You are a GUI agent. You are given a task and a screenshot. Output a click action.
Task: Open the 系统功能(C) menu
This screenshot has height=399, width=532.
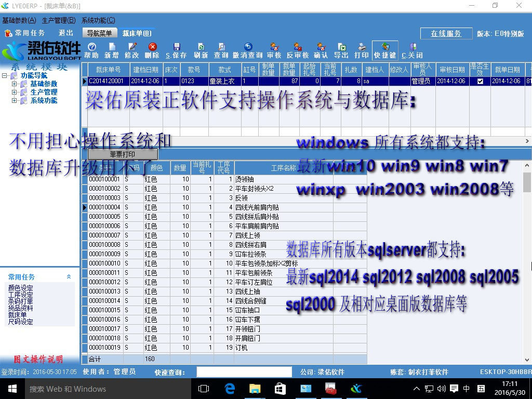(98, 20)
